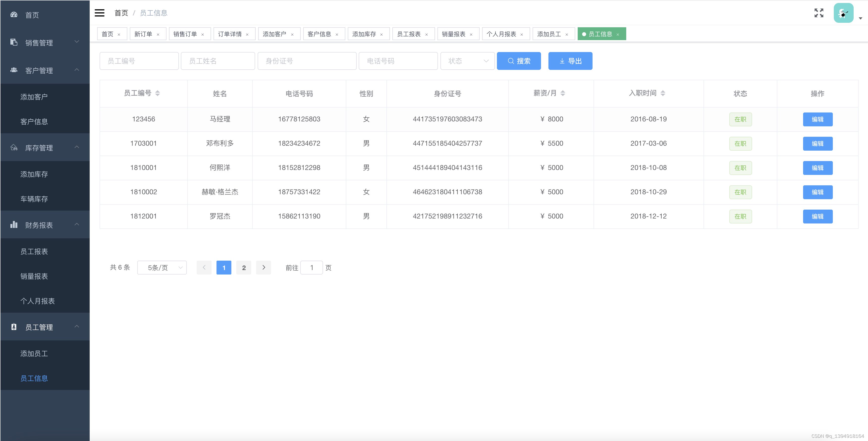Click phone number 18234234672 cell
This screenshot has height=441, width=868.
(299, 143)
